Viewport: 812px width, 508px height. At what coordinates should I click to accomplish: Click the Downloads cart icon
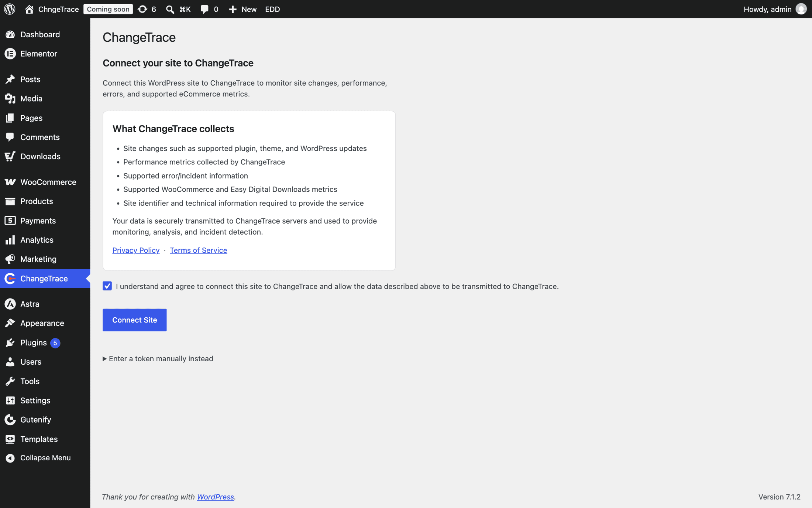pyautogui.click(x=10, y=156)
